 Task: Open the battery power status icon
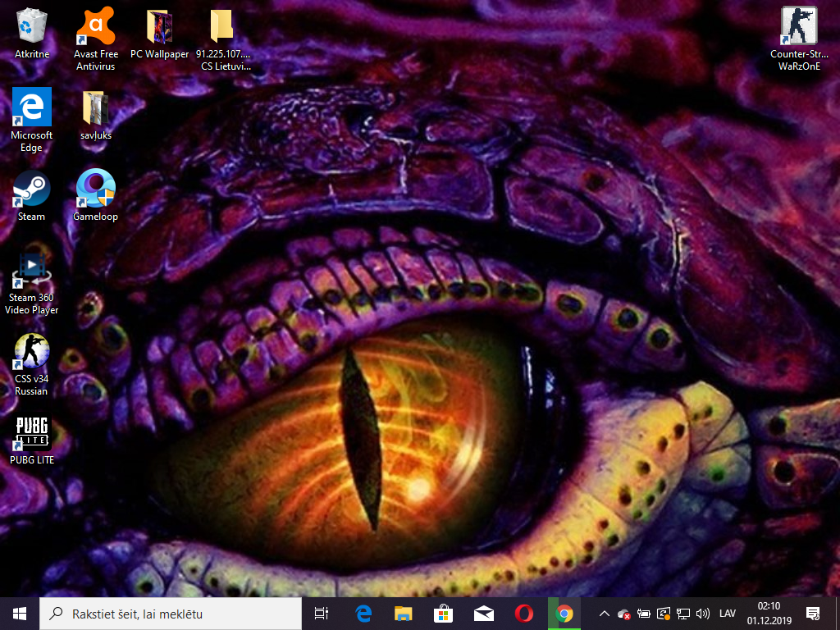pyautogui.click(x=643, y=614)
